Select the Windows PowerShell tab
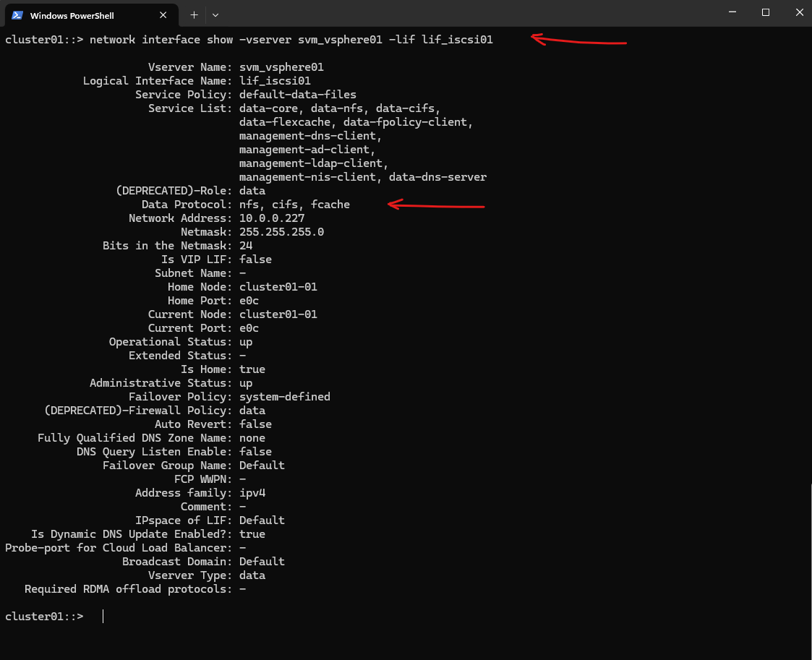The image size is (812, 660). [90, 15]
